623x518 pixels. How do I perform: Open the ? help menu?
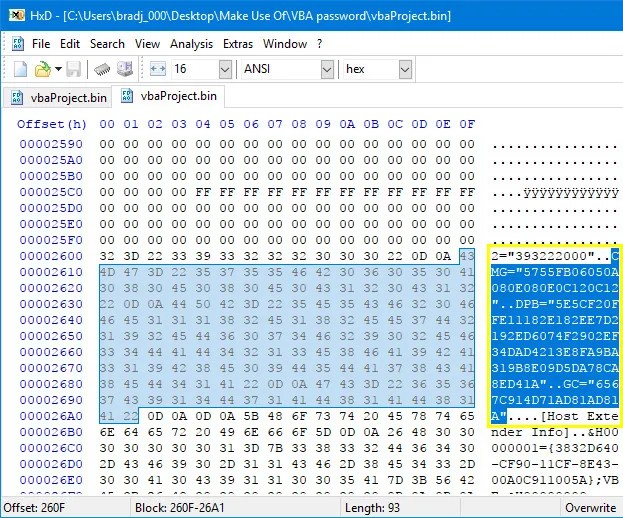coord(319,44)
